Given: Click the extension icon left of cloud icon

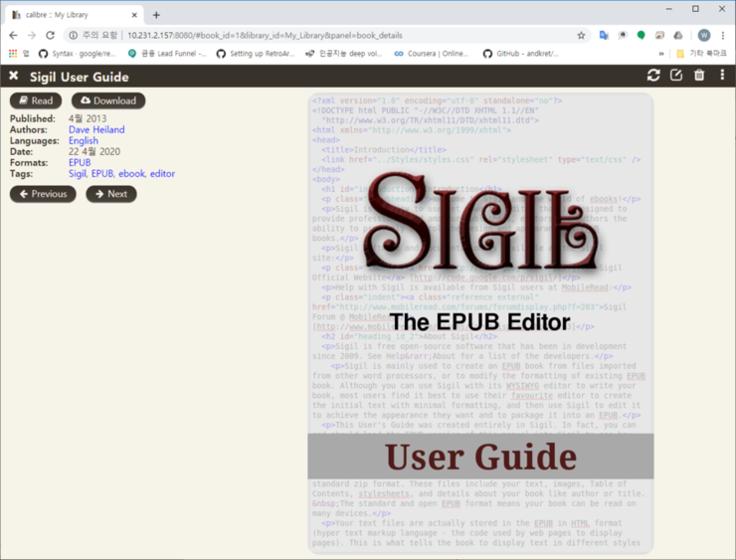Looking at the screenshot, I should pos(659,35).
